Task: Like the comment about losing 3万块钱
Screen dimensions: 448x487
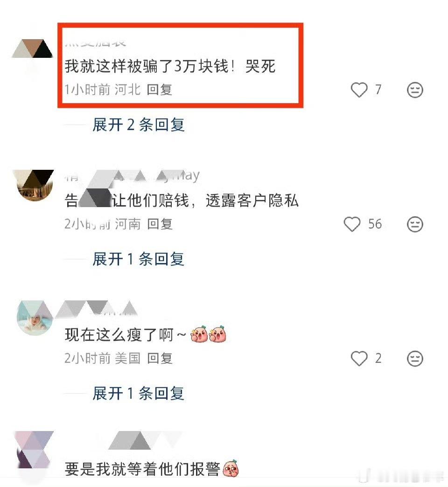Action: pyautogui.click(x=359, y=90)
